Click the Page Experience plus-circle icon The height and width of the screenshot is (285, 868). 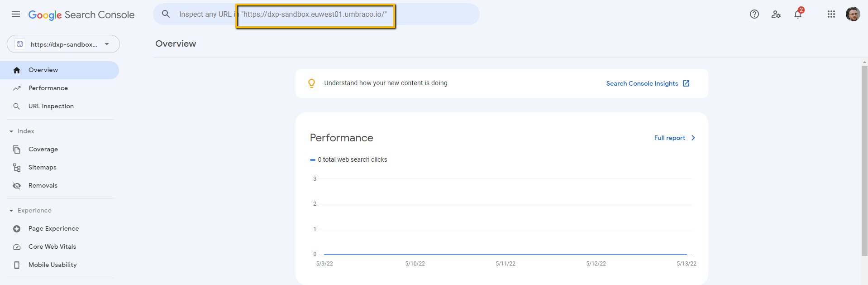click(17, 229)
